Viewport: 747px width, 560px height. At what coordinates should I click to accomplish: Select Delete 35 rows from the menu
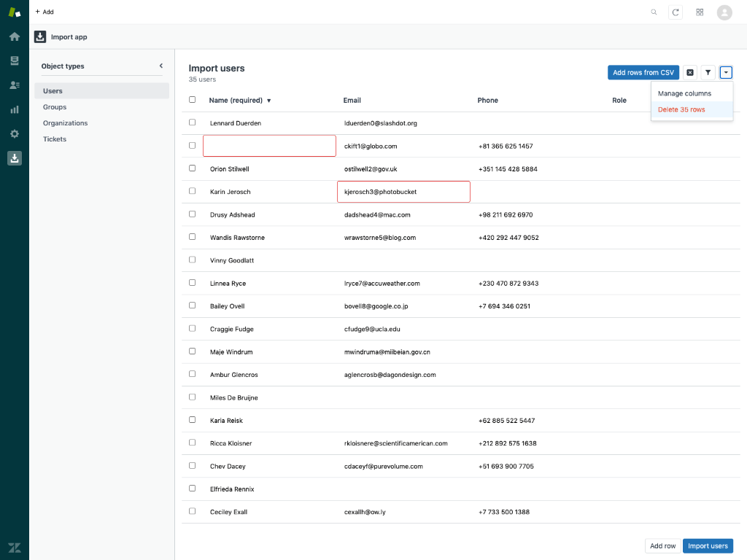pyautogui.click(x=681, y=109)
